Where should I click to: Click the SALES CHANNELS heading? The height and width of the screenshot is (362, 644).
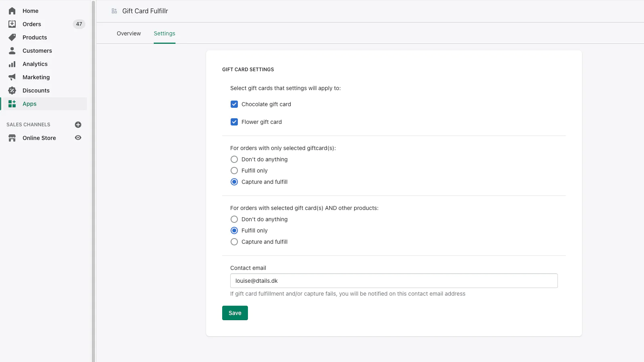28,125
